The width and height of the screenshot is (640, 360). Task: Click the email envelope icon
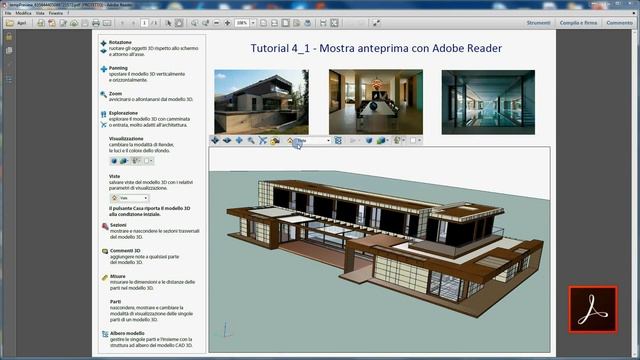tap(107, 23)
